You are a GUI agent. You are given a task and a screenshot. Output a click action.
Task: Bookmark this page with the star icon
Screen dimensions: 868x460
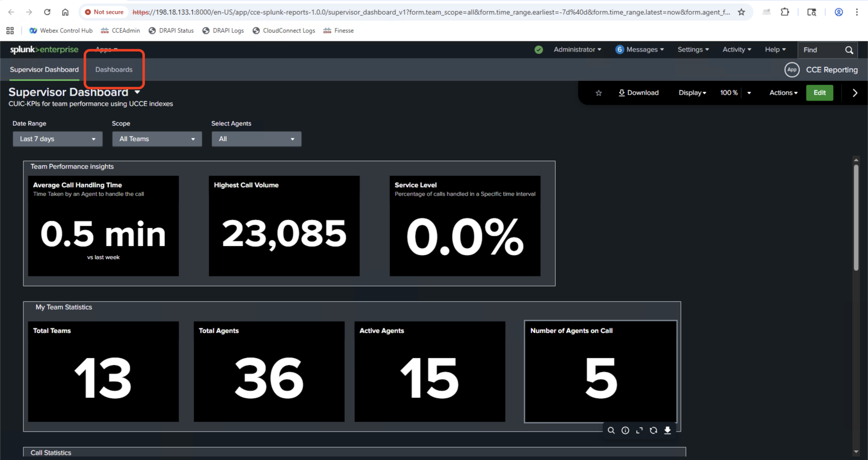(x=741, y=12)
